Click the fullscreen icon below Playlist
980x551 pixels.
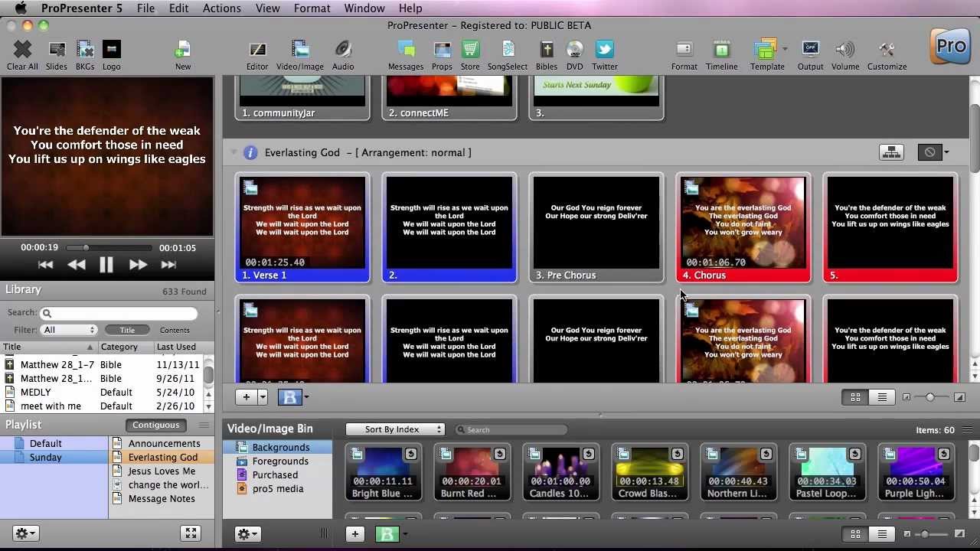click(x=191, y=533)
